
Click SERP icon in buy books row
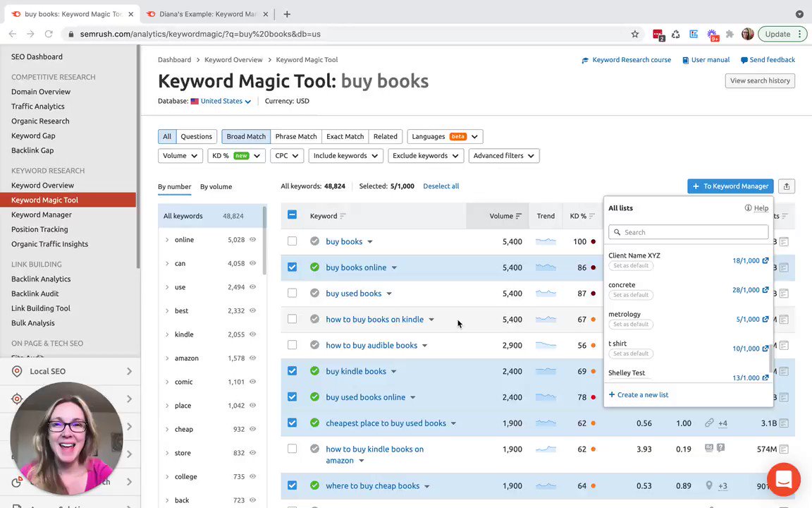tap(784, 241)
